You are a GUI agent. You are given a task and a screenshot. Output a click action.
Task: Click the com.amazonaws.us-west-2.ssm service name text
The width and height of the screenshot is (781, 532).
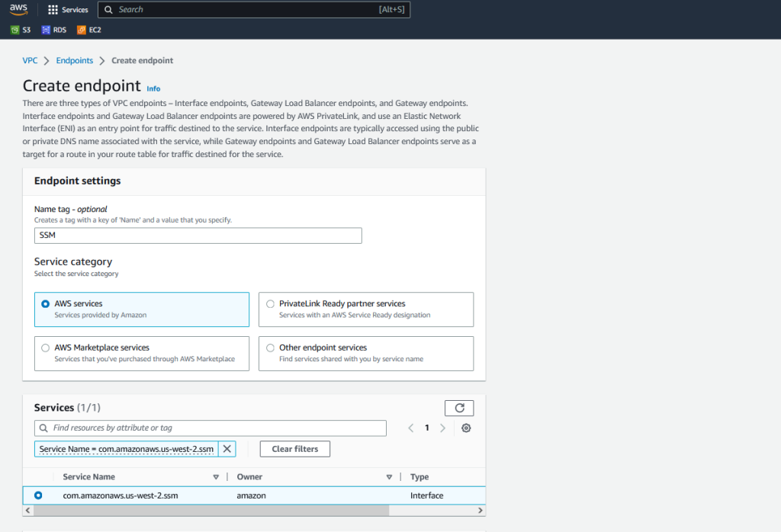coord(121,495)
